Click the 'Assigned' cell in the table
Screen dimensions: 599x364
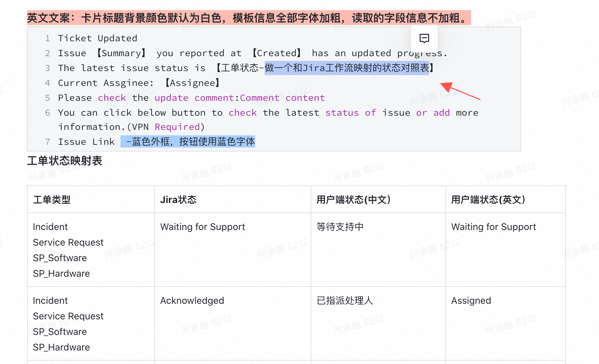pos(471,300)
